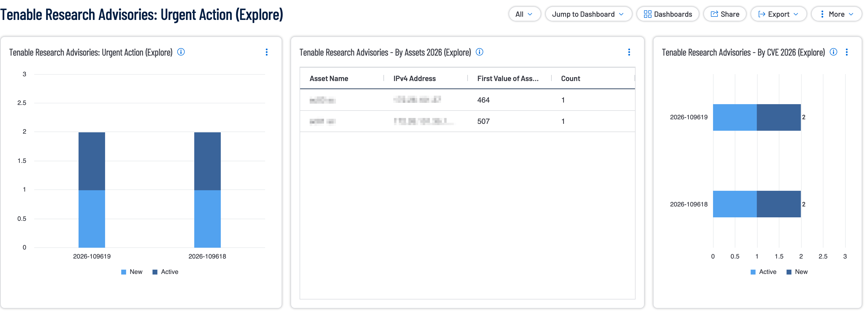Viewport: 868px width, 313px height.
Task: Click Active segment of 2026-109618 vertical bar
Action: click(207, 161)
